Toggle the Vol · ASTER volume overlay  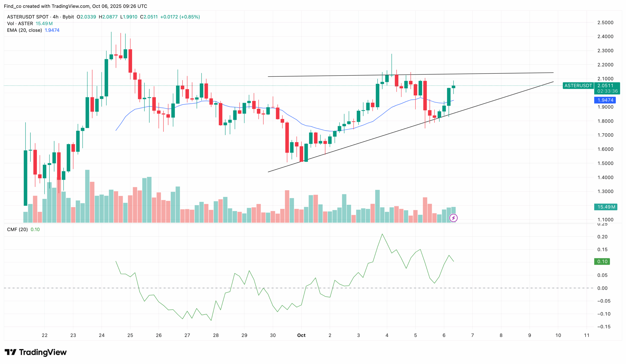[x=20, y=23]
